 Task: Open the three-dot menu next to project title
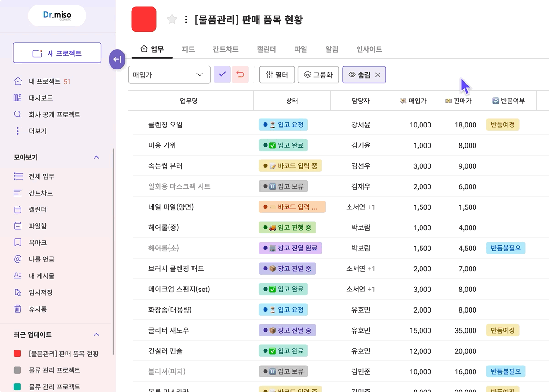pyautogui.click(x=186, y=20)
